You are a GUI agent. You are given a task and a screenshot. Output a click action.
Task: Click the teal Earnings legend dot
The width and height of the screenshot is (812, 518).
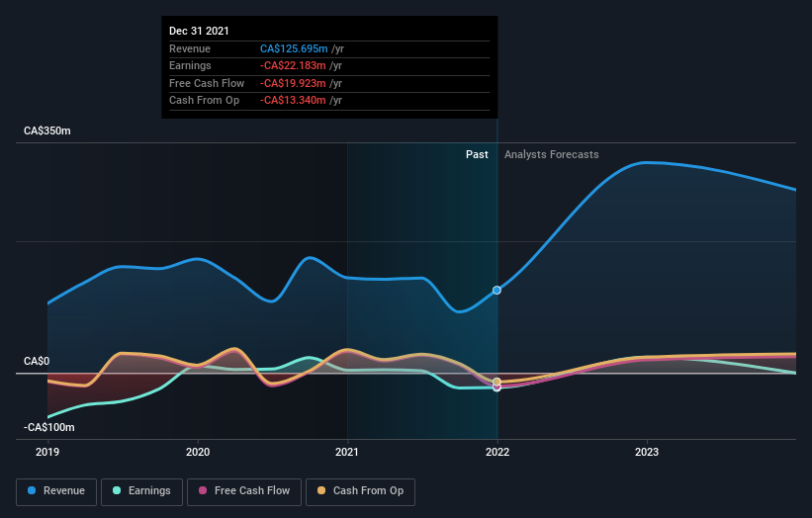117,490
